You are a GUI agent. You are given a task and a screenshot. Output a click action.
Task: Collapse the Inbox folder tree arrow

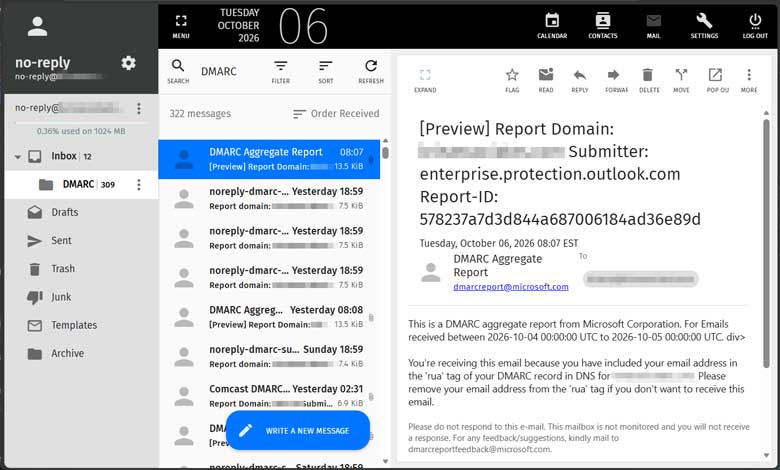pos(18,157)
